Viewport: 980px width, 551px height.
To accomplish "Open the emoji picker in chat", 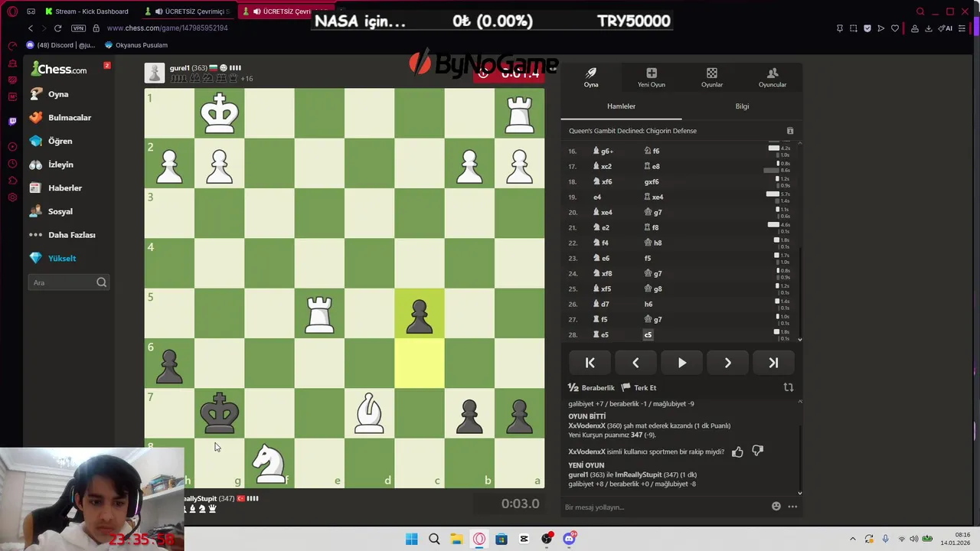I will 776,506.
